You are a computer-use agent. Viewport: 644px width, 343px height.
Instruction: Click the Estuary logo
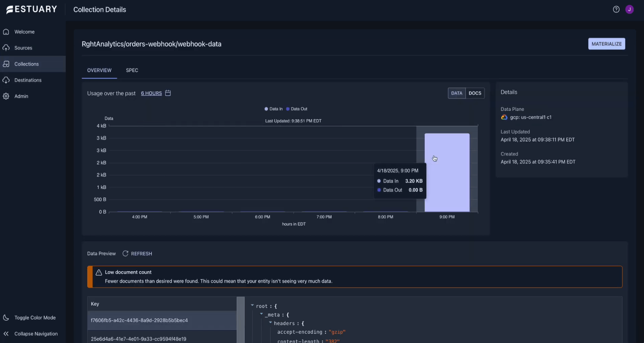(31, 9)
